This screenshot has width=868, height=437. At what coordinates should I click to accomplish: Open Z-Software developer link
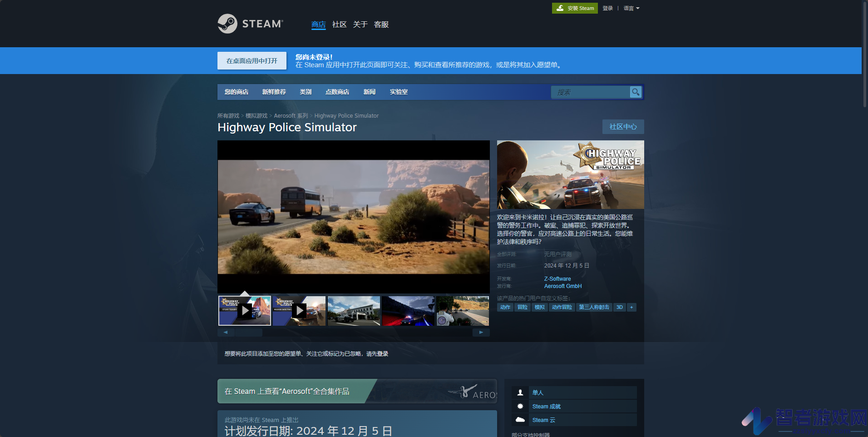(557, 279)
